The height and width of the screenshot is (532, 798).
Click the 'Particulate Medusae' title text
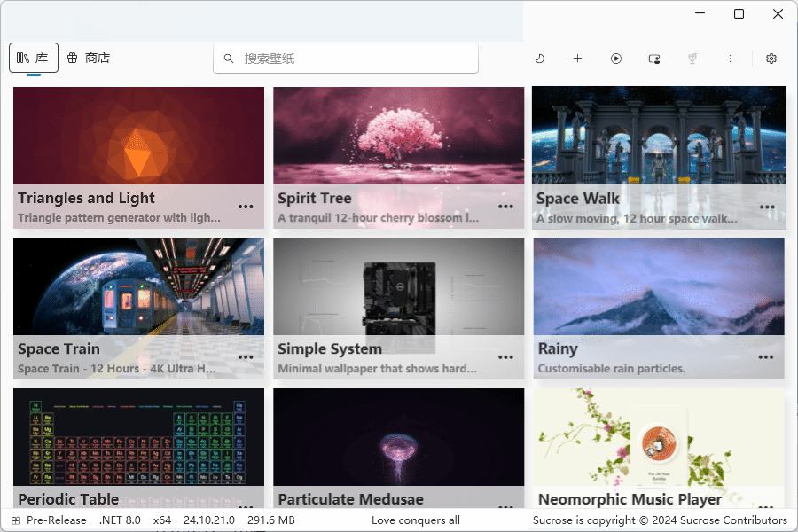[350, 499]
